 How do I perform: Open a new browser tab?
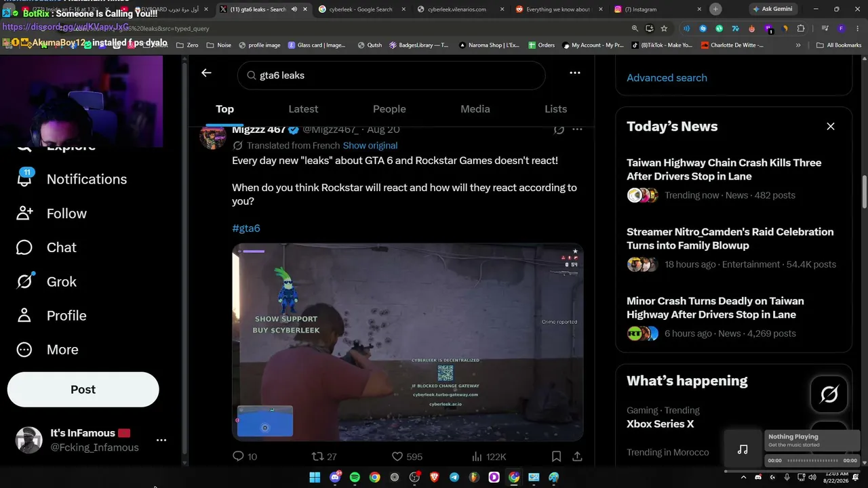(x=715, y=9)
